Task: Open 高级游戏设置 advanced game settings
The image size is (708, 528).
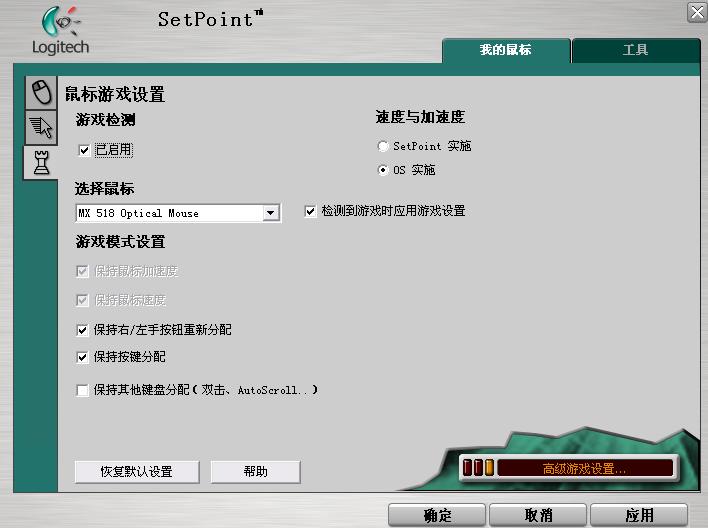Action: (x=584, y=468)
